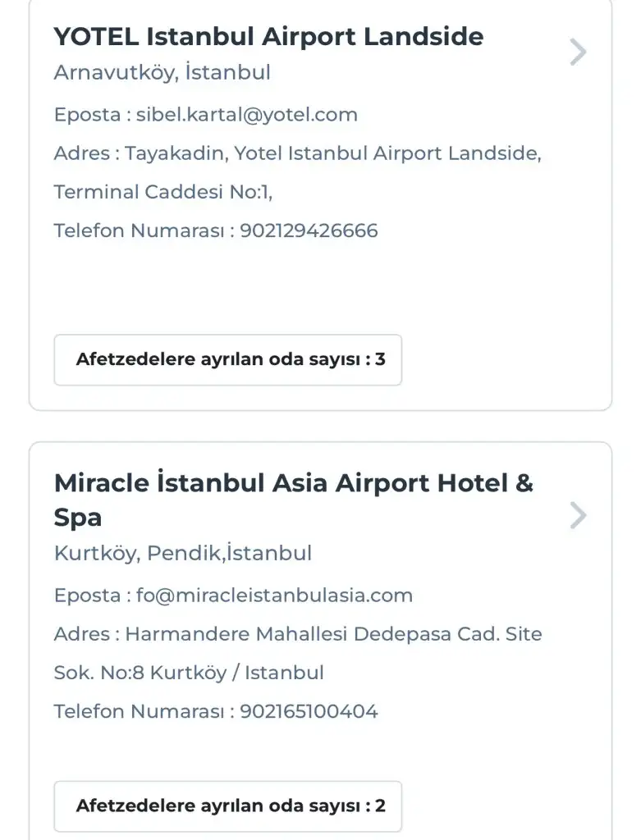The image size is (641, 840).
Task: Click the Terminal Caddesi No:1 address line
Action: click(163, 192)
